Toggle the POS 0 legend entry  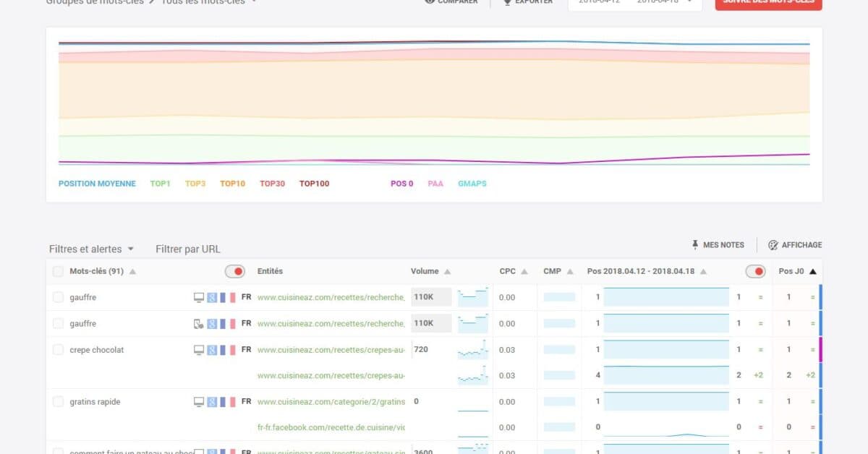[x=402, y=184]
